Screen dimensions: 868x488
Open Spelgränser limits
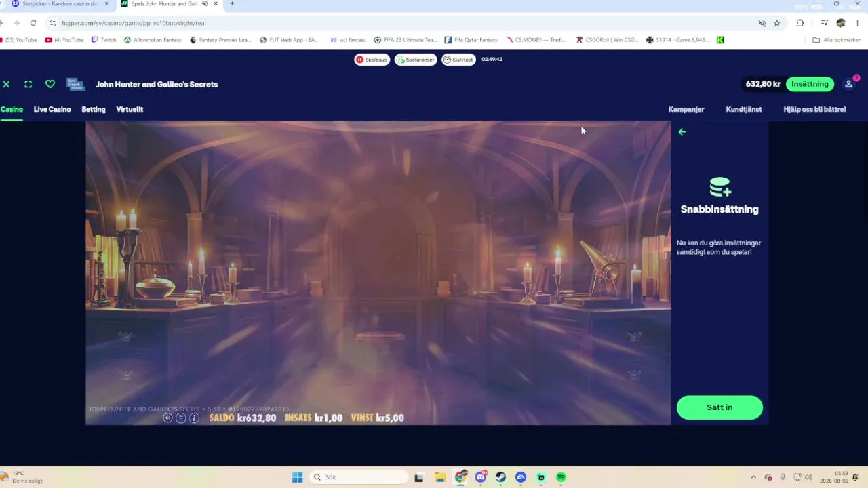[416, 60]
